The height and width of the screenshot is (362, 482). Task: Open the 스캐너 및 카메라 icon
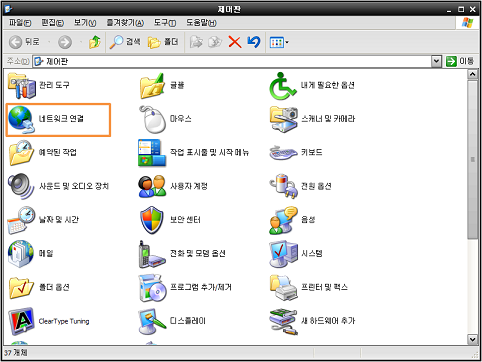[284, 119]
